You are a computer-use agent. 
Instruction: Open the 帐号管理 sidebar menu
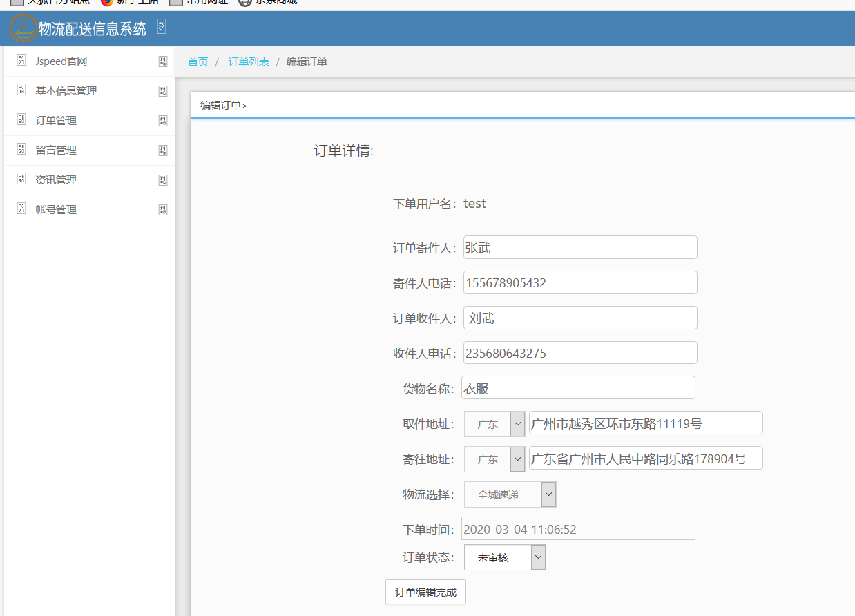[90, 210]
